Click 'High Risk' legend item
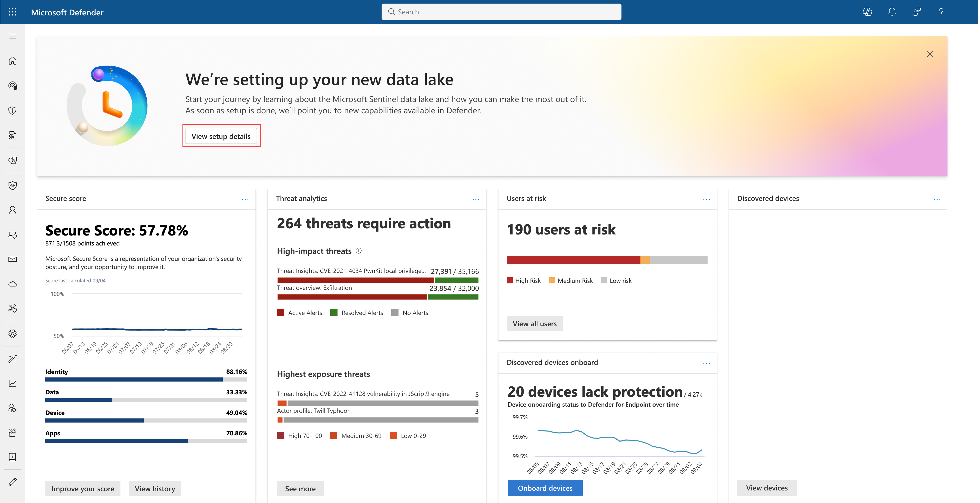The width and height of the screenshot is (980, 503). coord(524,280)
